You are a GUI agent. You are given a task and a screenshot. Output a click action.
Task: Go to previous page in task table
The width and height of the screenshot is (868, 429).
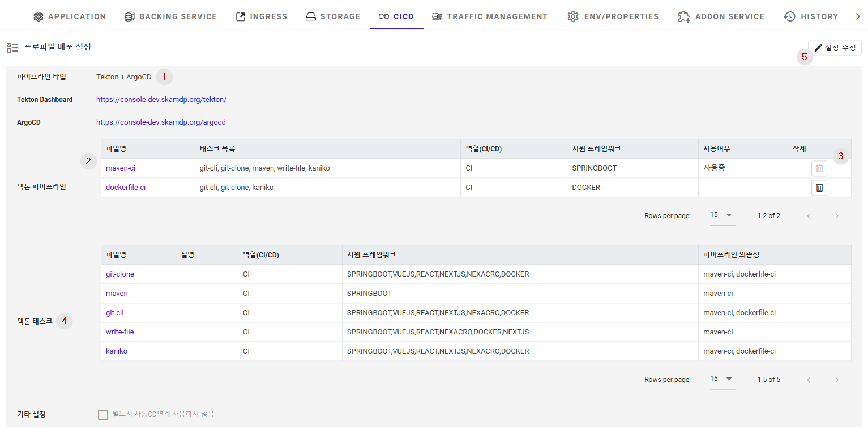pos(809,379)
